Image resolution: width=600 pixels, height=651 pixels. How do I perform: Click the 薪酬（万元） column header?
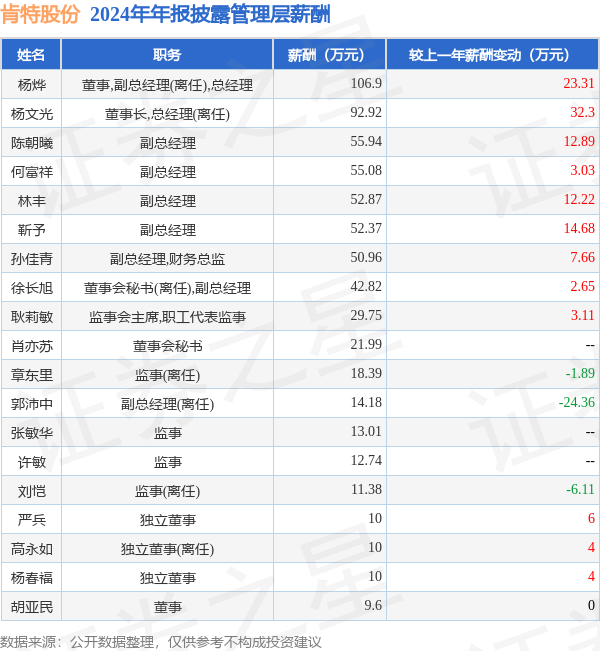330,54
